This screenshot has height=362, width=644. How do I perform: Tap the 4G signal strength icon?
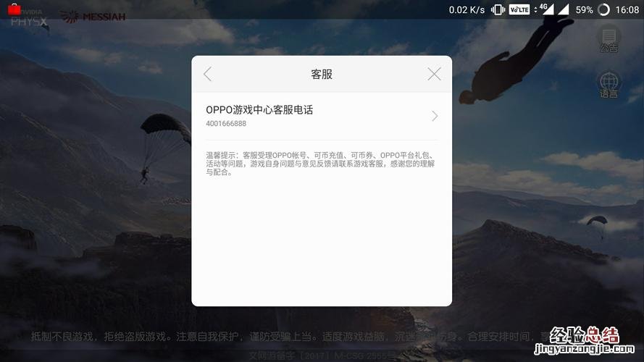click(547, 9)
